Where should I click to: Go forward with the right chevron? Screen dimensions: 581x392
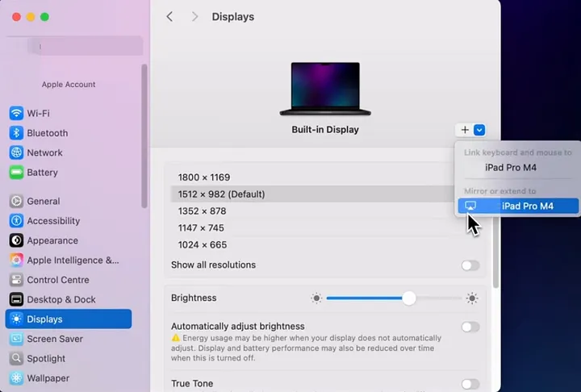194,17
